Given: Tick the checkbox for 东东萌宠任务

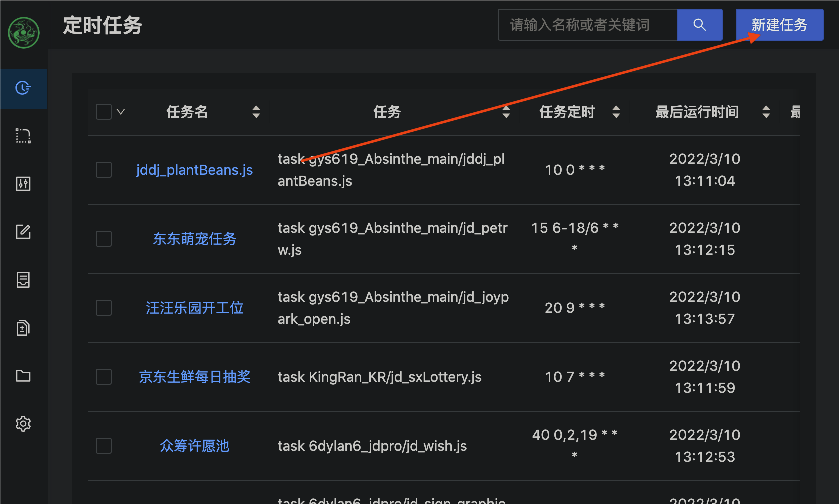Looking at the screenshot, I should coord(103,239).
